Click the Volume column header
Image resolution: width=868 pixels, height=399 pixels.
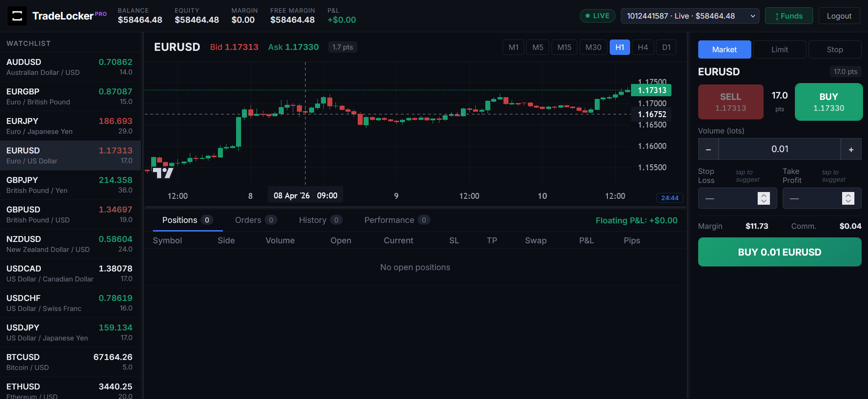(x=280, y=241)
